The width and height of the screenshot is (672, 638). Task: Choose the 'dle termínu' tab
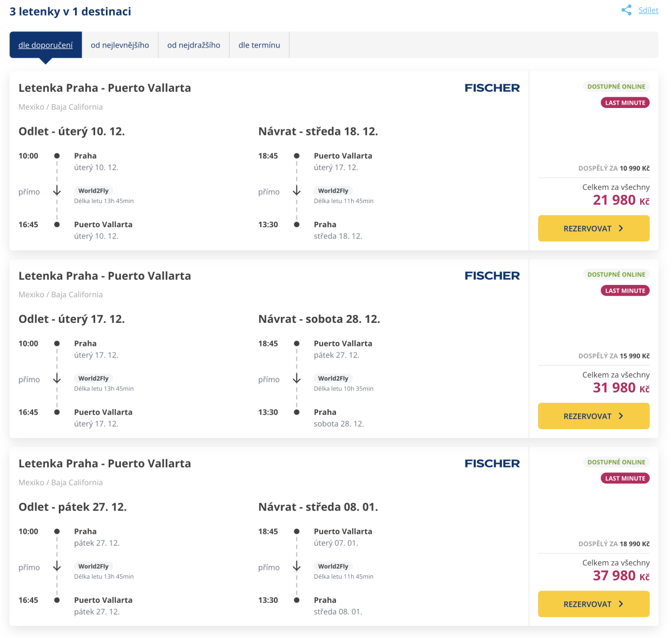259,45
